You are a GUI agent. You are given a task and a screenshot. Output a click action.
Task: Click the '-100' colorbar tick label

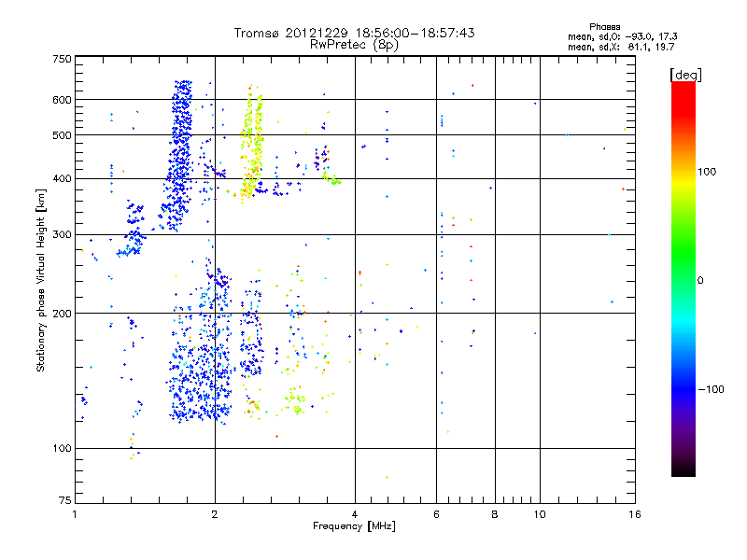[x=711, y=389]
